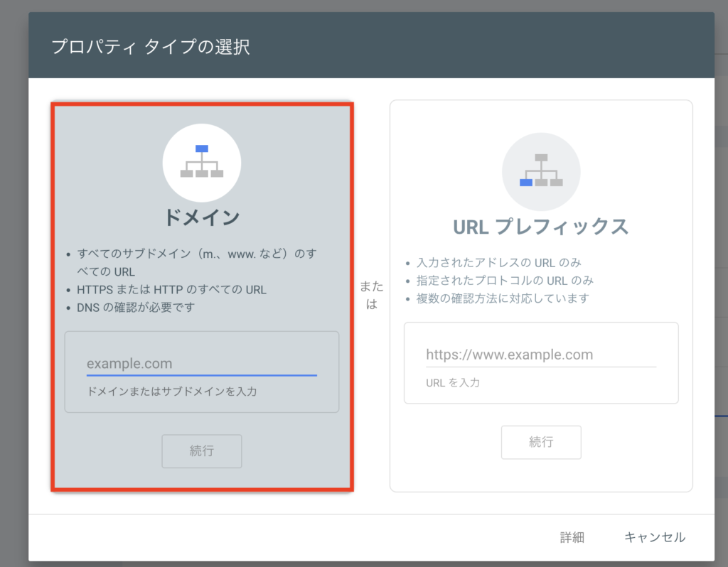Open the 詳細 link
Screen dimensions: 728x567
(573, 538)
